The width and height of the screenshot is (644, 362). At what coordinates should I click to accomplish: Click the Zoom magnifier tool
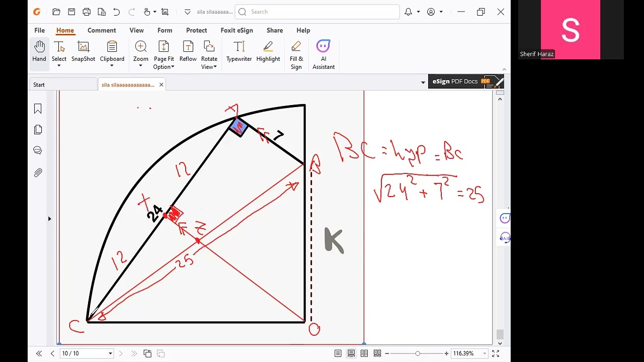(x=141, y=47)
